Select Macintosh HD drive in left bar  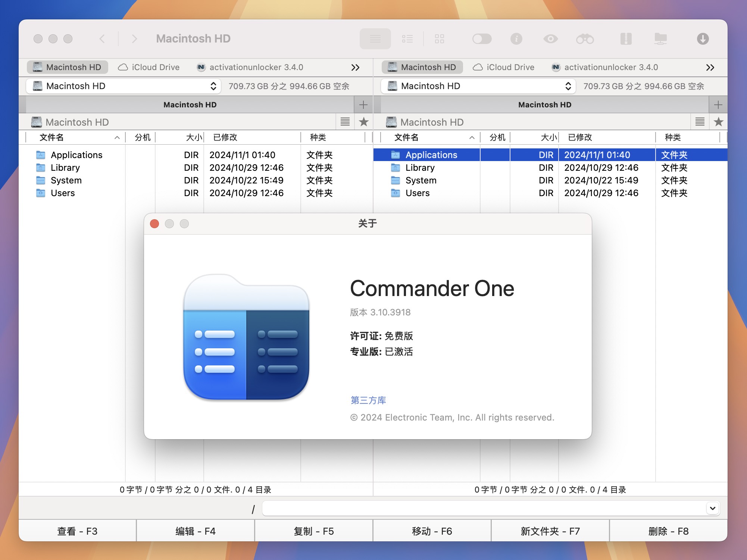68,67
